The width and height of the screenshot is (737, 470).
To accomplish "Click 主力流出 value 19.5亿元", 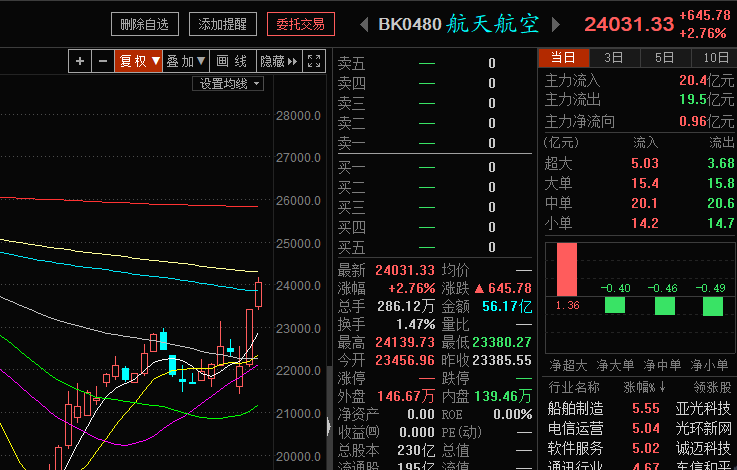I will click(706, 100).
